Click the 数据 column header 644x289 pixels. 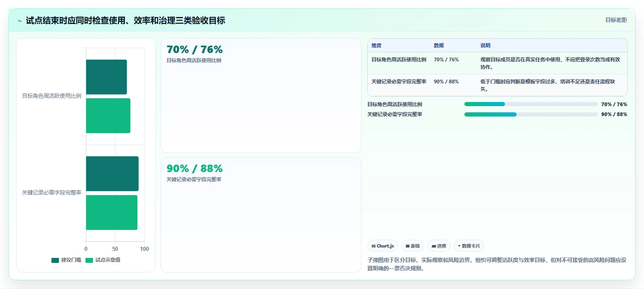click(x=439, y=45)
